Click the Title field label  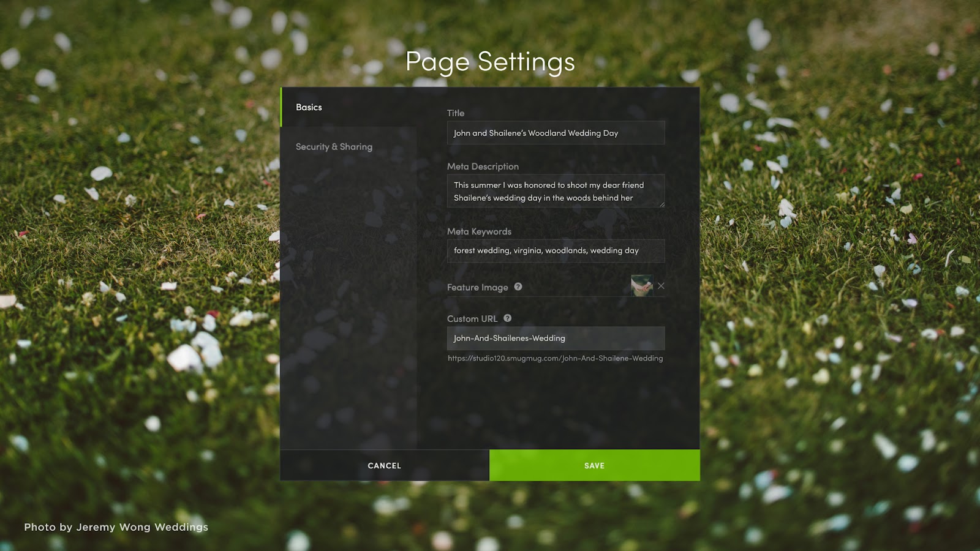tap(456, 113)
